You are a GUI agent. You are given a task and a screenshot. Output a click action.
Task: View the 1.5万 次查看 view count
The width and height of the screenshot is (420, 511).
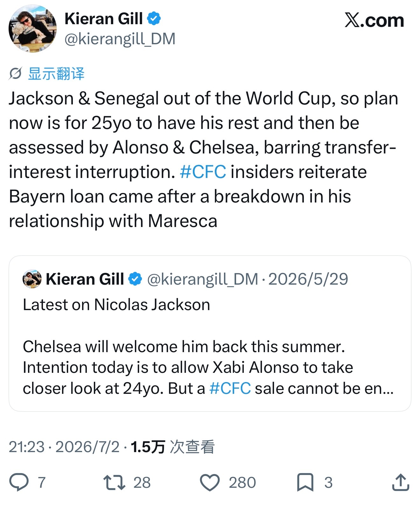tap(173, 447)
